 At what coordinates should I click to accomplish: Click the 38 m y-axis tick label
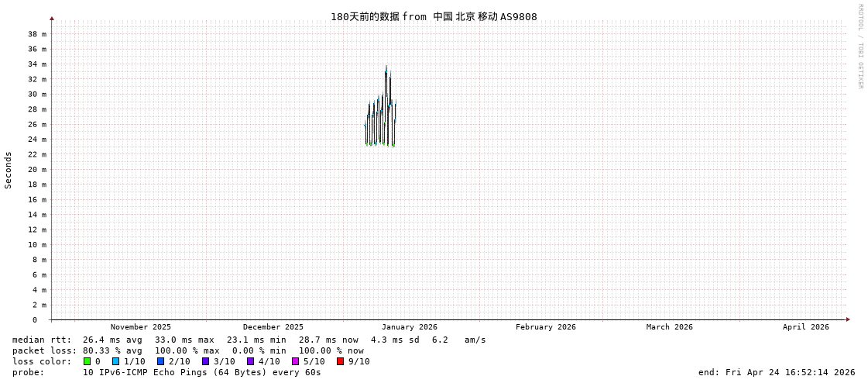pyautogui.click(x=37, y=34)
